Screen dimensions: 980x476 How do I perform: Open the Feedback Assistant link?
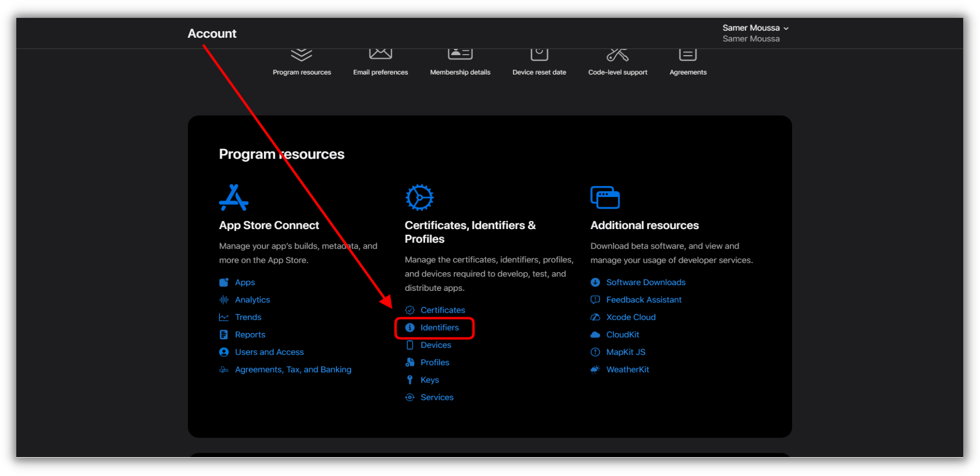coord(644,300)
